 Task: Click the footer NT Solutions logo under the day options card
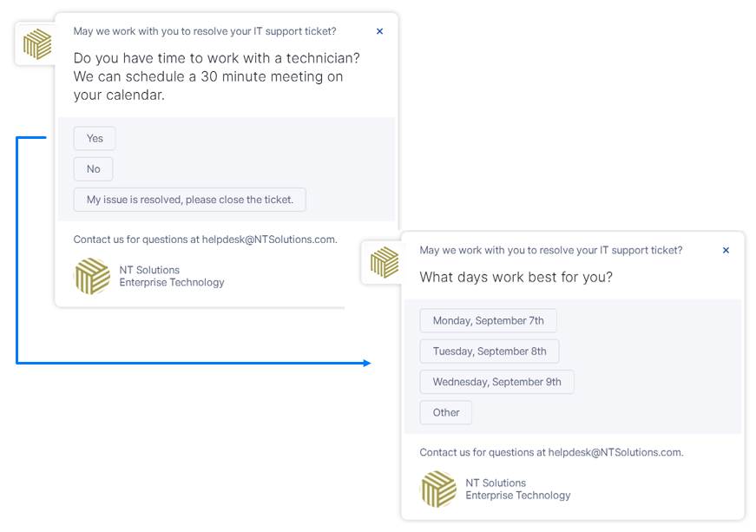tap(438, 489)
